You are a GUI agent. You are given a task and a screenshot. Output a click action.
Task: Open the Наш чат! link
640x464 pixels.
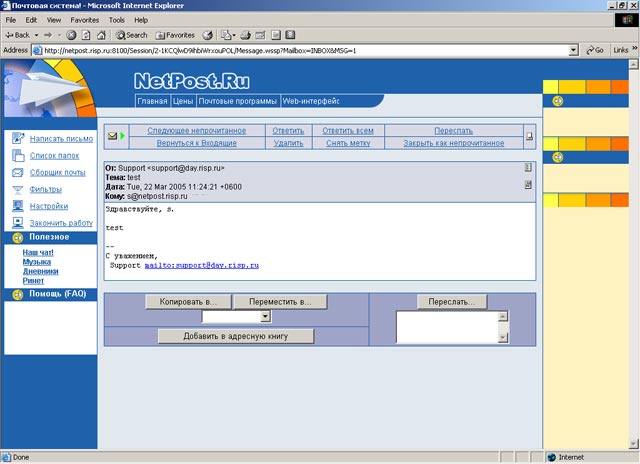point(38,253)
